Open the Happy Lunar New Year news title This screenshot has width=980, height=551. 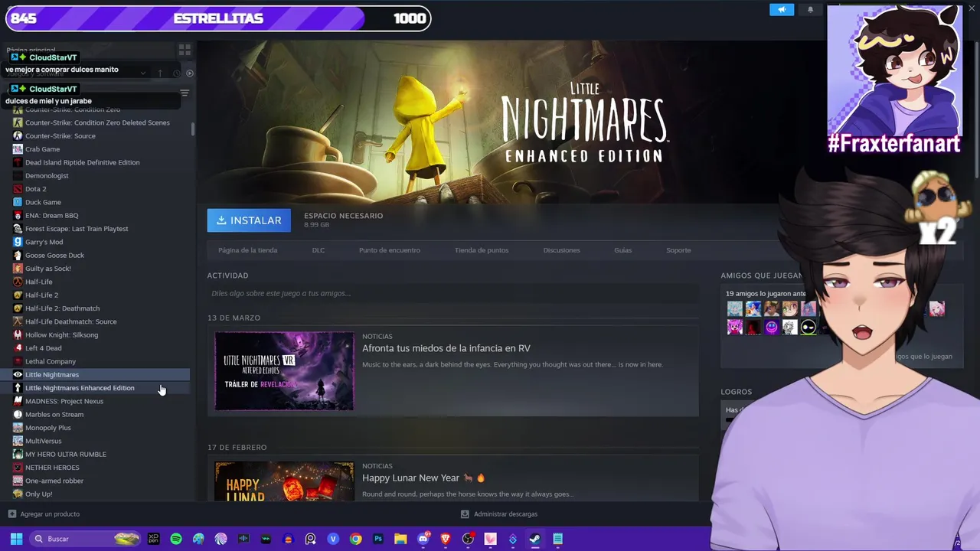click(x=423, y=478)
